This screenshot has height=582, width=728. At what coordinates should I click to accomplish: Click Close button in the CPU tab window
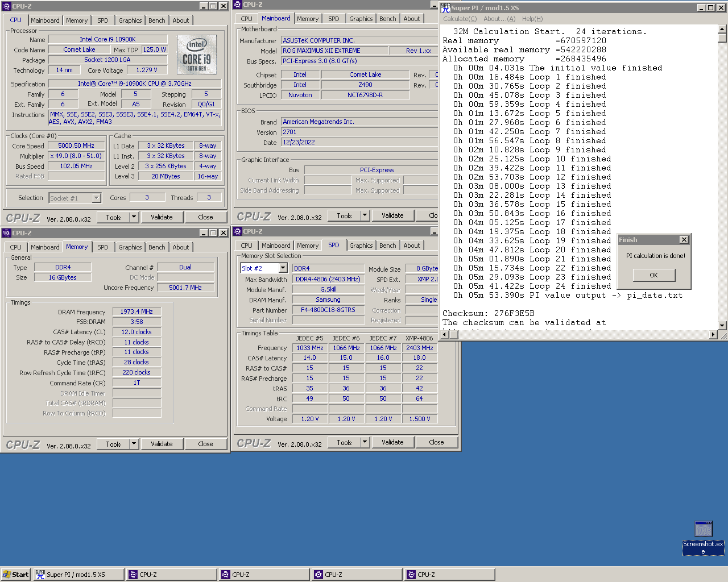(x=205, y=217)
